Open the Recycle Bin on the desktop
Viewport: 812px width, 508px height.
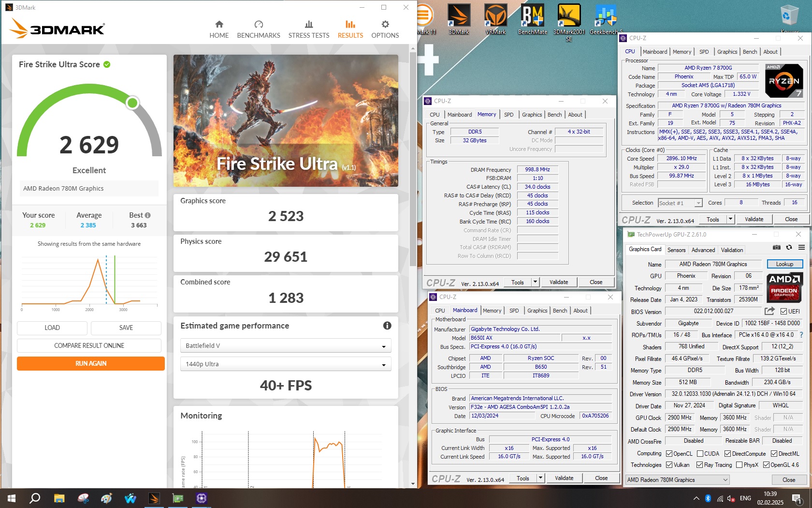pos(789,18)
